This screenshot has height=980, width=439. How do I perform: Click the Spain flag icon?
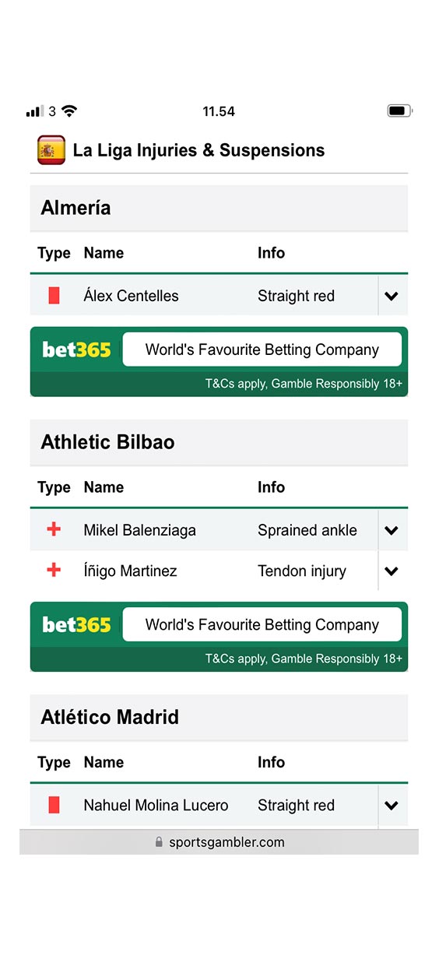click(51, 150)
